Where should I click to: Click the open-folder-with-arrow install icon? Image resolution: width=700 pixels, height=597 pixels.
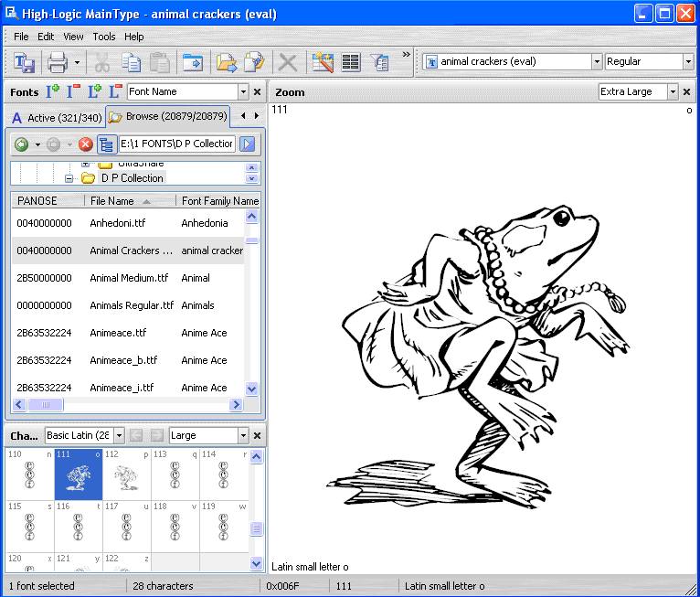(227, 62)
